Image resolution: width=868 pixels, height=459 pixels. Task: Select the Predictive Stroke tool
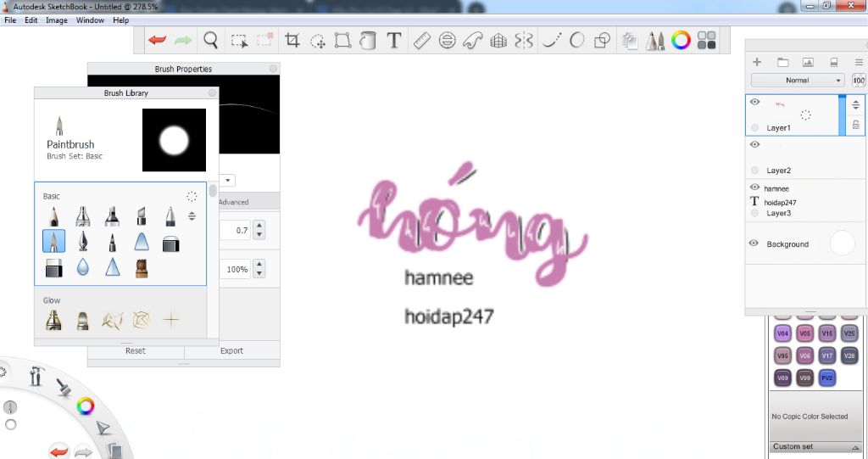pyautogui.click(x=576, y=40)
